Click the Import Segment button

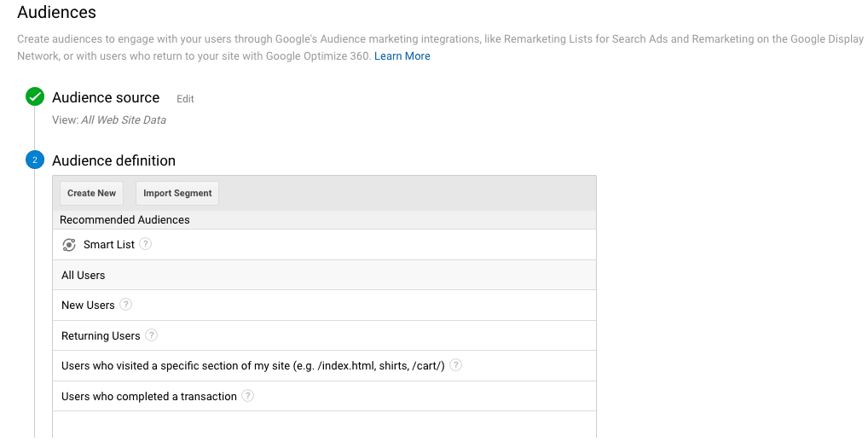tap(177, 193)
